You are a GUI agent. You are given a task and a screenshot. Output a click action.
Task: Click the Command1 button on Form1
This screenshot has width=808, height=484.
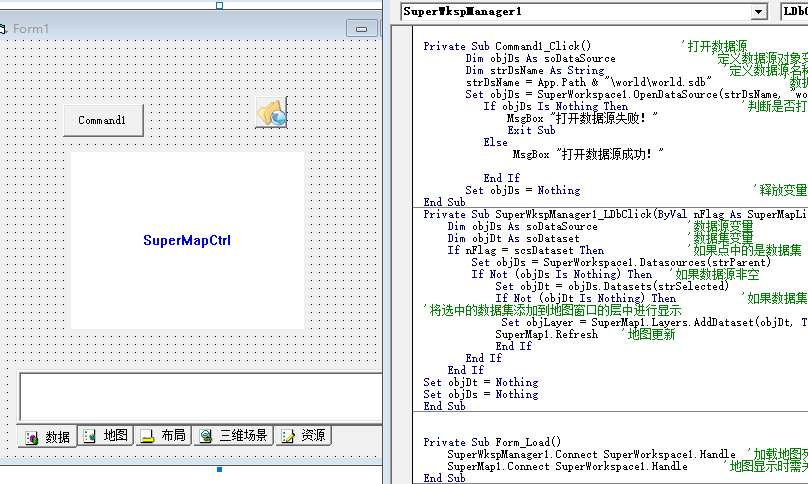(x=103, y=120)
